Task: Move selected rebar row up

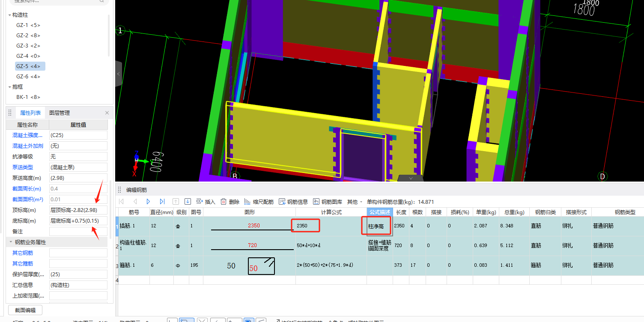Action: [x=176, y=202]
